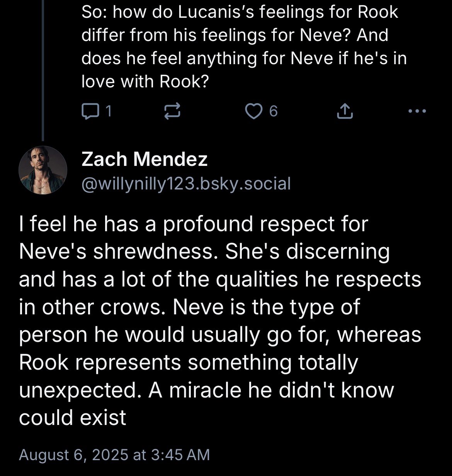Image resolution: width=452 pixels, height=476 pixels.
Task: Open the @willynilly123.bsky.social handle
Action: pos(185,183)
